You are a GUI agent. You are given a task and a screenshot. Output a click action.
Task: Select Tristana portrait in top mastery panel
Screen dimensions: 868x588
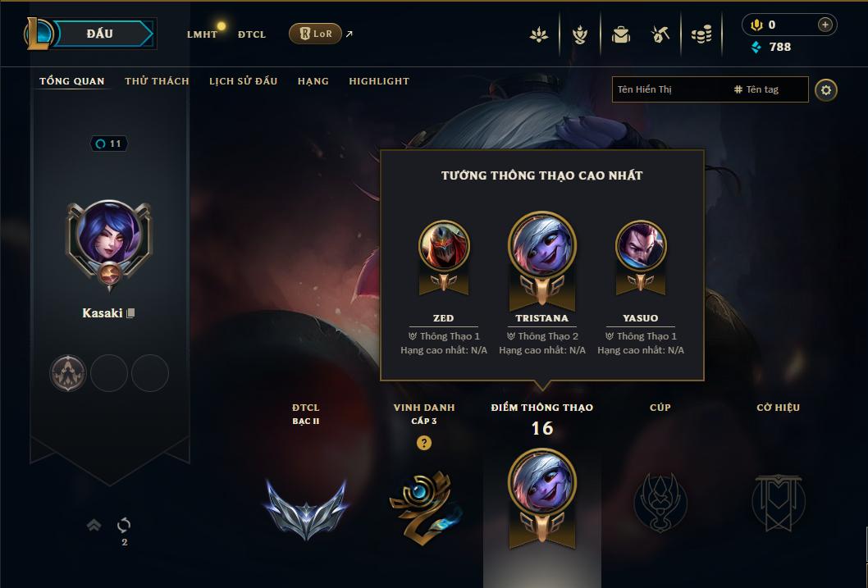[542, 244]
